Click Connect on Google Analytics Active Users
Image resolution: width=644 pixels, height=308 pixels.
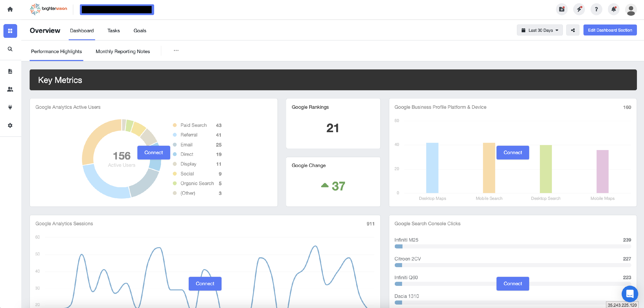tap(153, 153)
